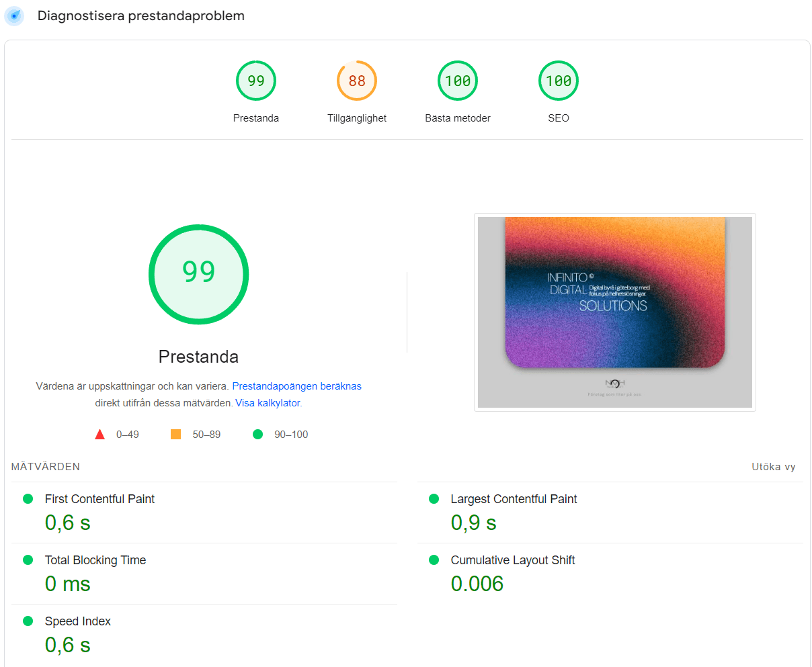
Task: Click the green circle 90–100 legend icon
Action: (257, 435)
